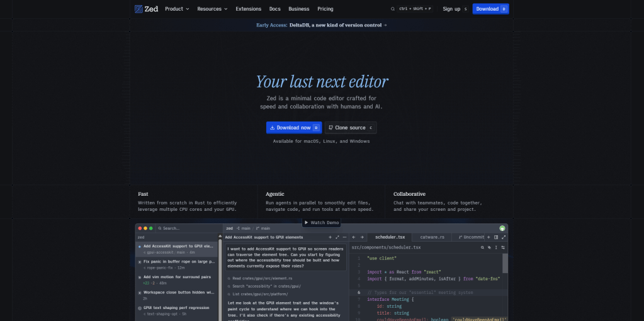Select thread 'Add AccessKit support to GPUI ele…'
This screenshot has width=644, height=321.
tap(177, 249)
